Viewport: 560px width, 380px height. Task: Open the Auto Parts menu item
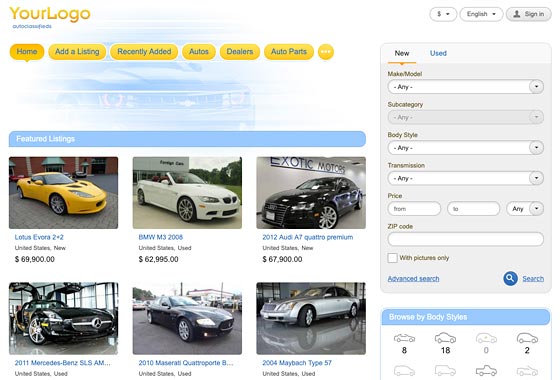pos(289,52)
